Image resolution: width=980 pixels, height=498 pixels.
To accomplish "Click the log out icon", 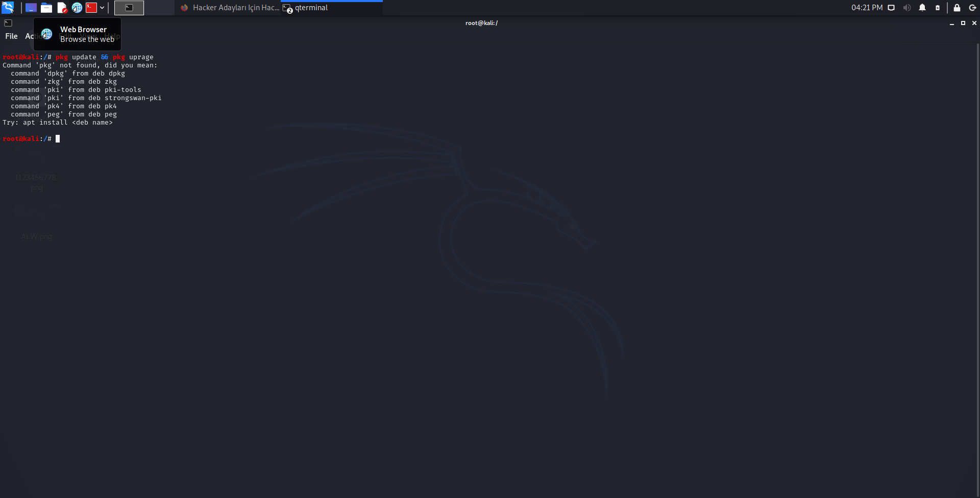I will pos(972,8).
